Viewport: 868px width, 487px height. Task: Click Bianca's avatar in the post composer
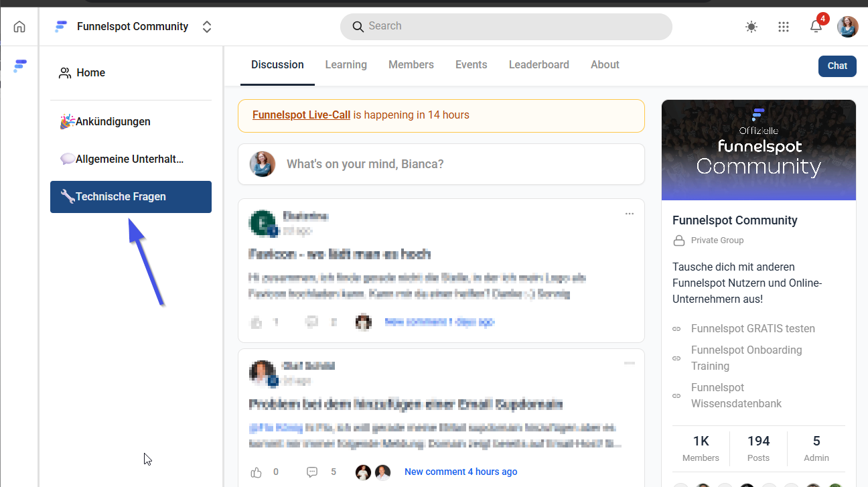point(263,164)
